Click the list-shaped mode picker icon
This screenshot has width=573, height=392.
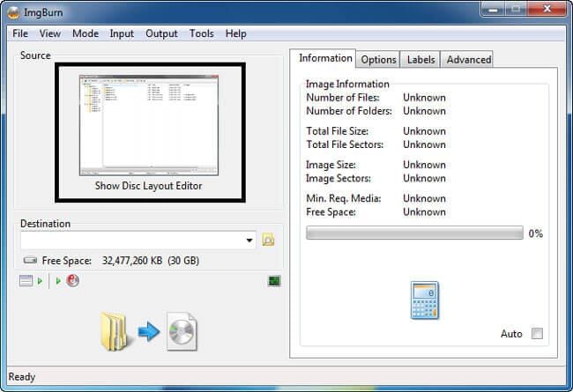click(26, 281)
